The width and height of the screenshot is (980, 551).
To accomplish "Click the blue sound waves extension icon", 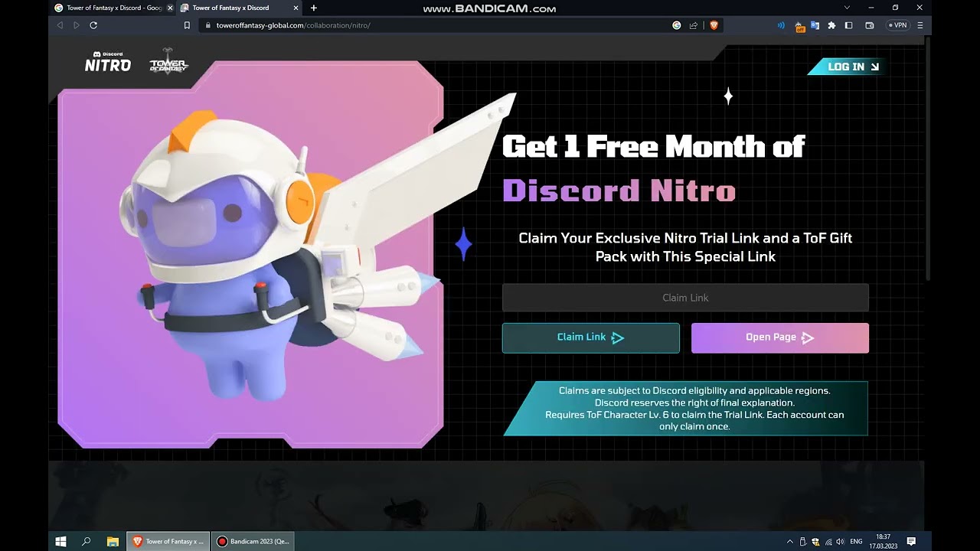I will (781, 25).
